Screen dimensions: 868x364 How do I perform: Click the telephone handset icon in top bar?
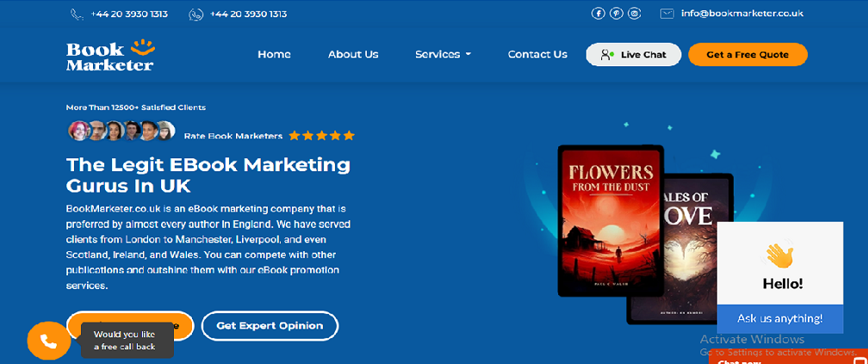[x=77, y=15]
